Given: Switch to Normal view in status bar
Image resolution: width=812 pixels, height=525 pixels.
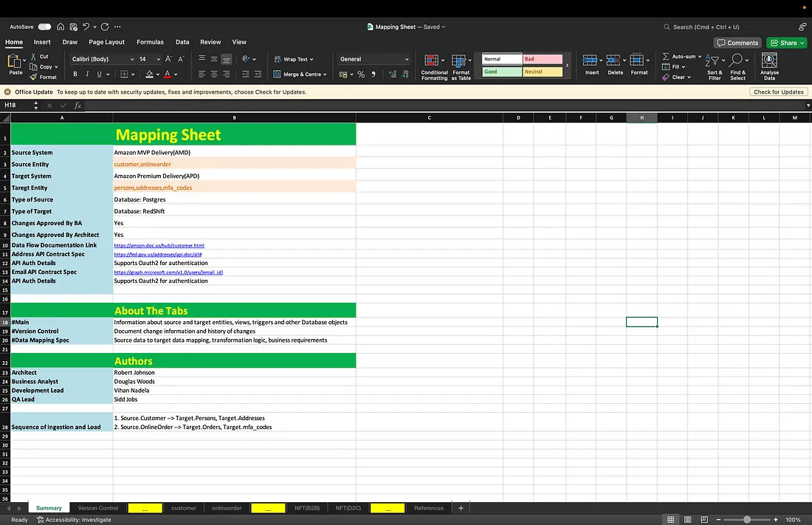Looking at the screenshot, I should coord(670,519).
